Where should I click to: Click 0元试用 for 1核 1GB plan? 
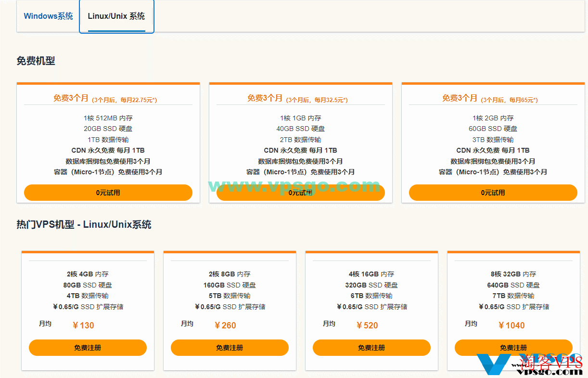point(301,193)
